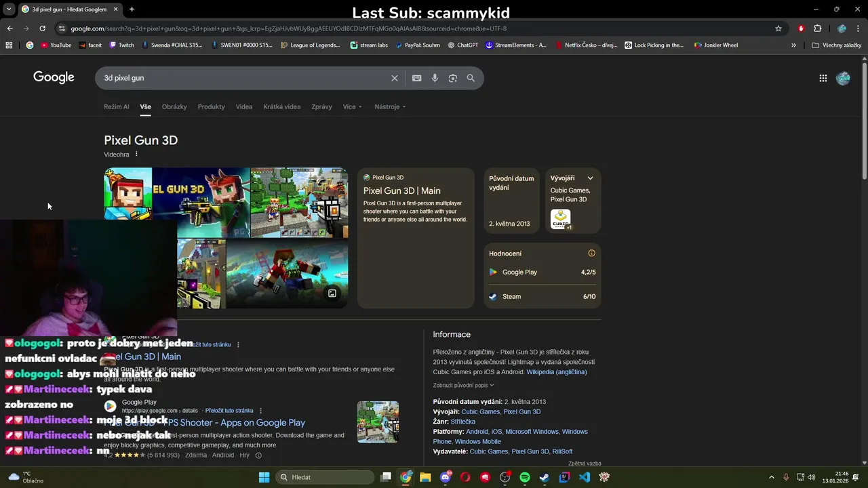Open the Steam 6/10 rating row
The image size is (868, 488).
tap(542, 296)
